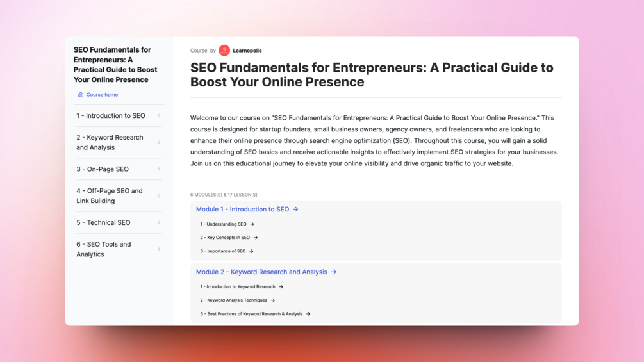This screenshot has width=644, height=362.
Task: Expand chevron for Keyword Research and Analysis
Action: 159,142
